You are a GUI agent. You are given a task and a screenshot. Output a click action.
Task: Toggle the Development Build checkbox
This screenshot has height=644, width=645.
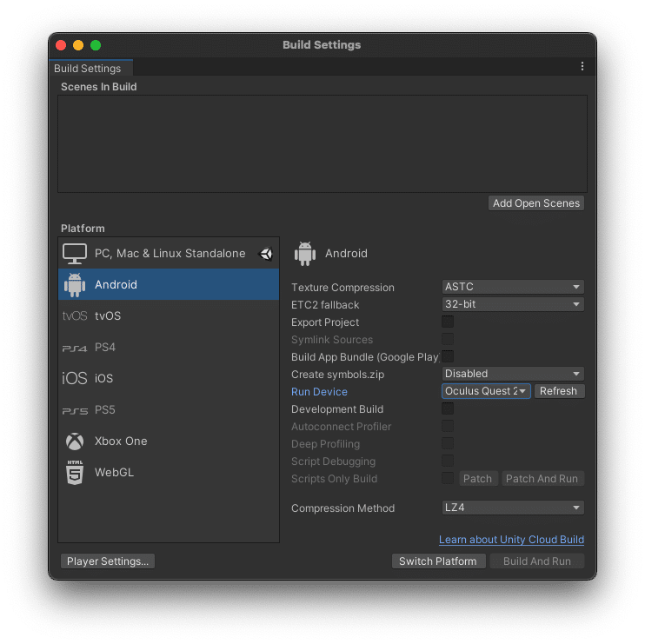448,409
